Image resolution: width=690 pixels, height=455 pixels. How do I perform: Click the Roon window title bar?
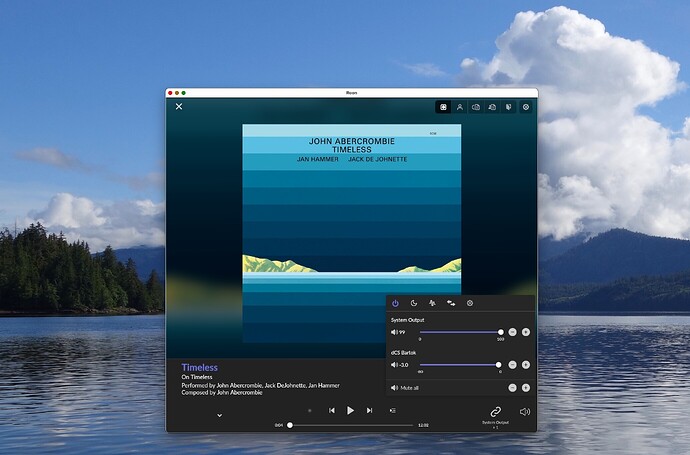[352, 93]
